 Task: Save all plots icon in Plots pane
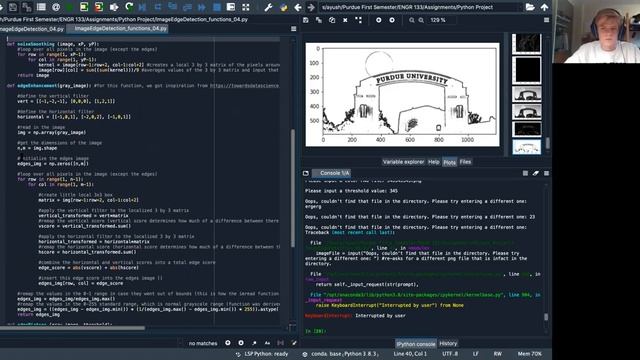coord(319,20)
